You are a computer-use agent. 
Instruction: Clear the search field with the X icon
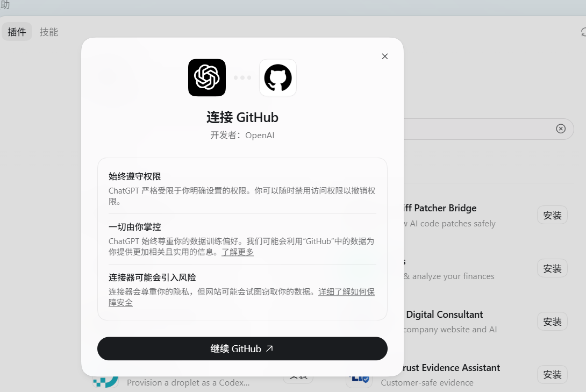(x=561, y=129)
